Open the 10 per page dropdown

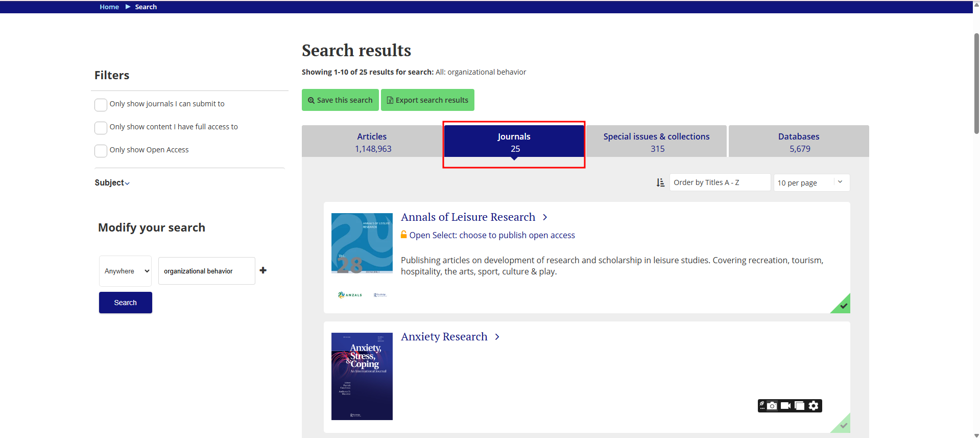pyautogui.click(x=811, y=182)
